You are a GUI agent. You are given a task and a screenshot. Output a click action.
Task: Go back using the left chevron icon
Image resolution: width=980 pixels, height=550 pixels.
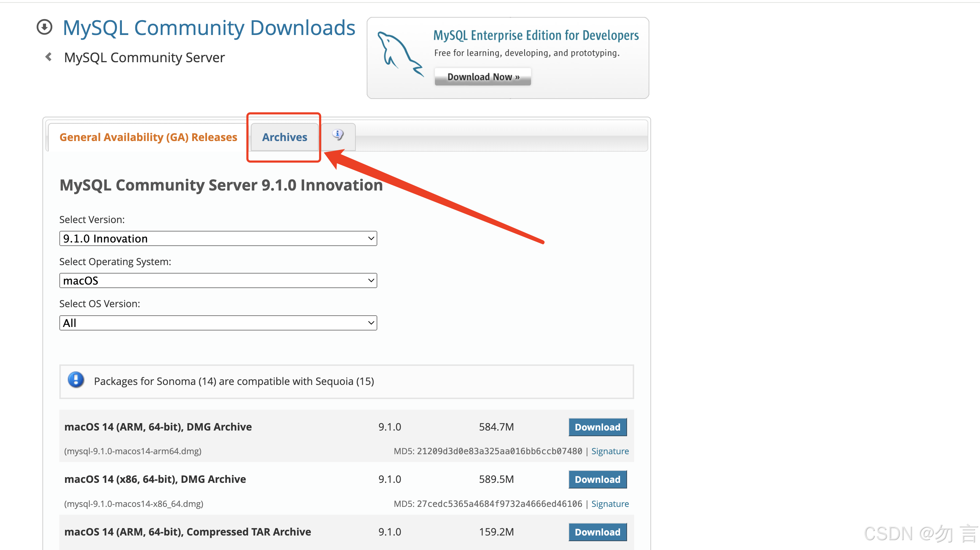click(48, 57)
